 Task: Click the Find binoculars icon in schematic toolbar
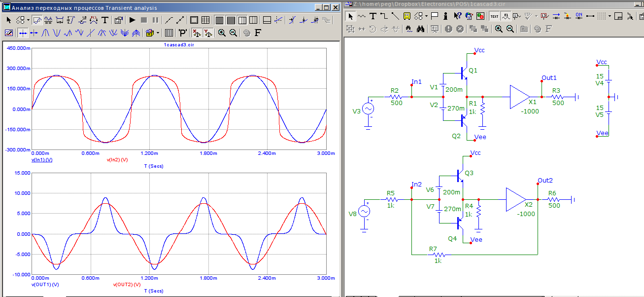420,29
